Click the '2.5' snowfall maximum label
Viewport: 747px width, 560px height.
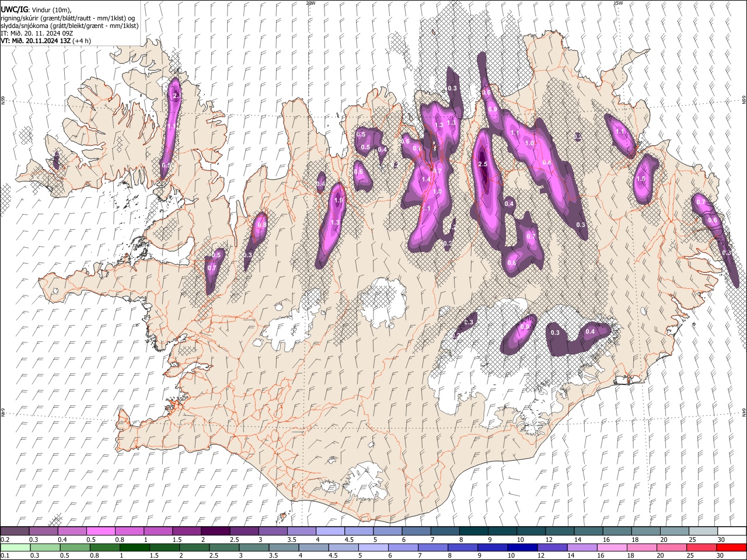(x=482, y=164)
